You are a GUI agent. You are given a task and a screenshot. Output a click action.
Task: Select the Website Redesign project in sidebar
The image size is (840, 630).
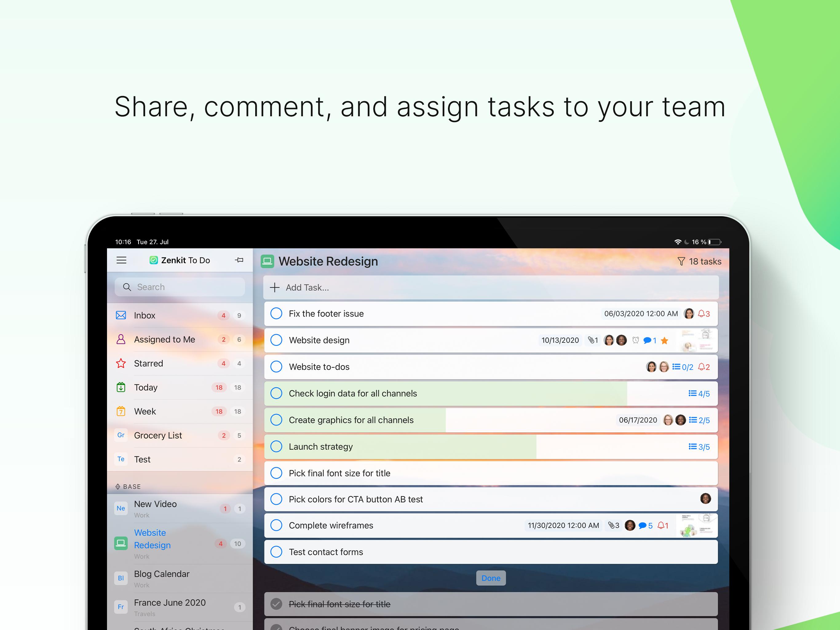[153, 538]
